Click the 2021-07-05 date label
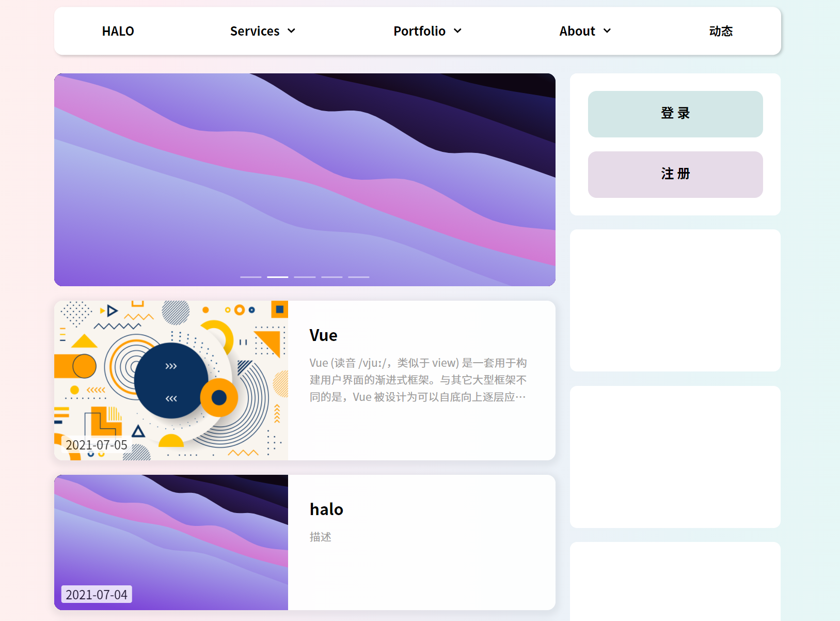Screen dimensions: 840x621 97,445
